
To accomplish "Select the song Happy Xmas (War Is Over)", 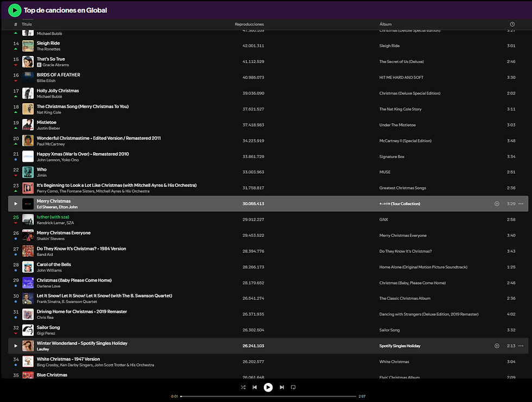I will [83, 154].
